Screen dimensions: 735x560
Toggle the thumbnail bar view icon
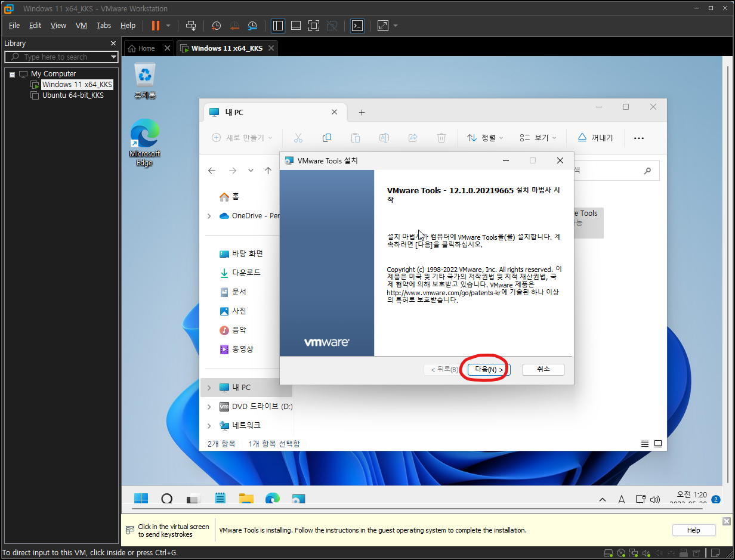pyautogui.click(x=295, y=26)
